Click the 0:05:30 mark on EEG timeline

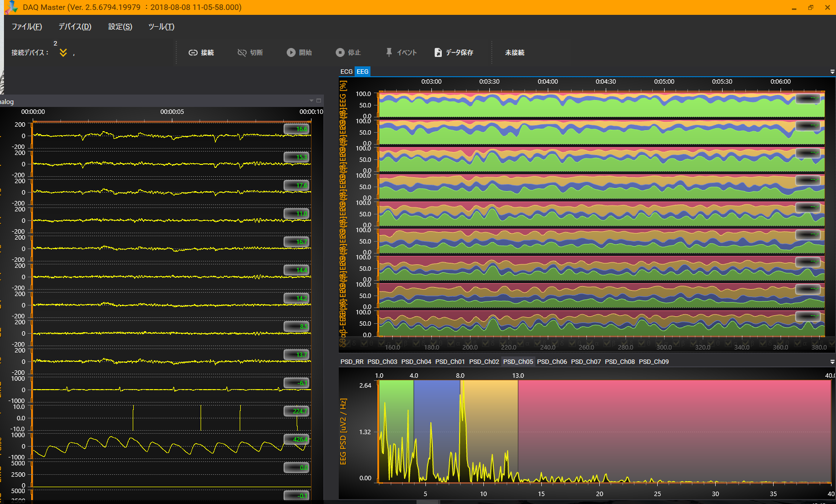pyautogui.click(x=722, y=82)
